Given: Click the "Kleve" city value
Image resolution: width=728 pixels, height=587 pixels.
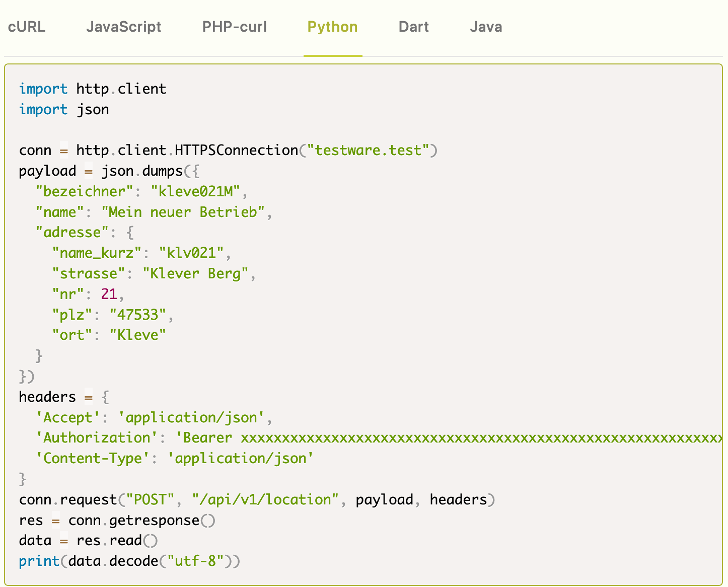Looking at the screenshot, I should pyautogui.click(x=138, y=335).
